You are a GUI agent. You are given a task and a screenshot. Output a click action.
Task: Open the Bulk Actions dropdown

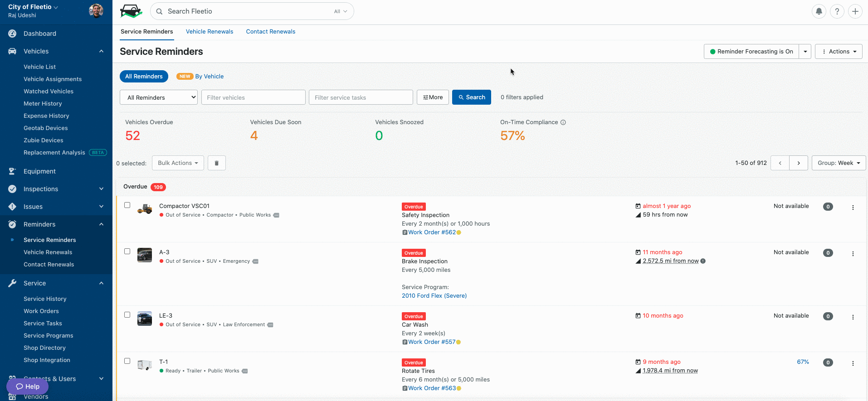[178, 163]
